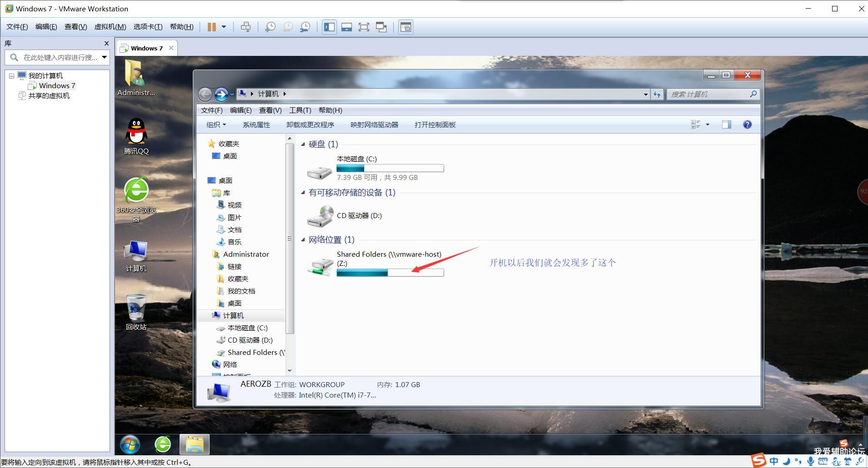The height and width of the screenshot is (468, 868).
Task: Toggle the thumbnail bar view
Action: (x=346, y=27)
